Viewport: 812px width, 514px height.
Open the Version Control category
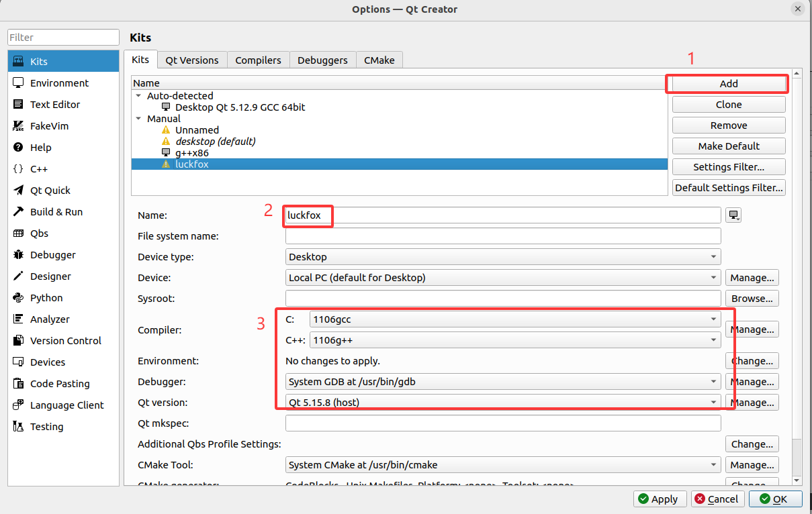pos(65,341)
